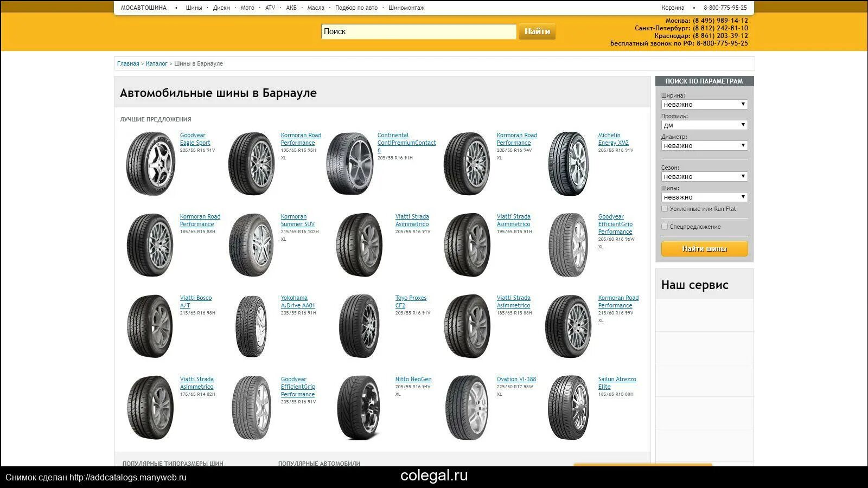Open the Мото menu item
The width and height of the screenshot is (868, 488).
pos(247,8)
